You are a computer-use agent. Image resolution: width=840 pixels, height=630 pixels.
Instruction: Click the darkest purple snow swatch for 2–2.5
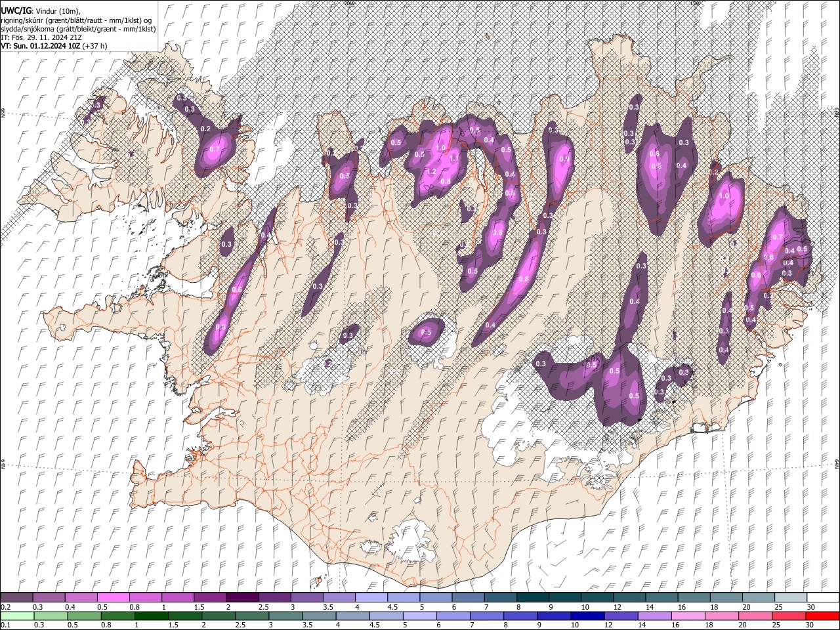coord(241,597)
